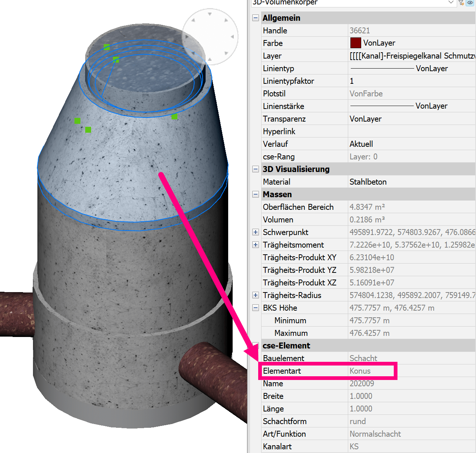
Task: Click the upper-left arrow on the LookFrom widget
Action: pos(194,20)
